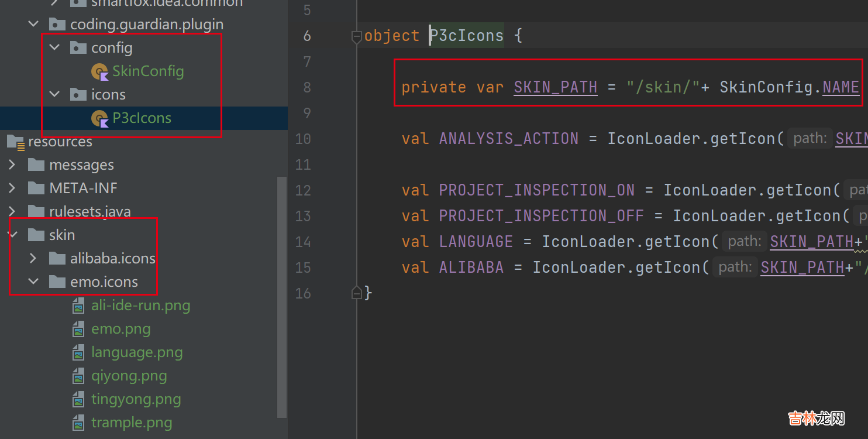This screenshot has height=439, width=868.
Task: Click the project tree vertical scrollbar
Action: point(282,293)
